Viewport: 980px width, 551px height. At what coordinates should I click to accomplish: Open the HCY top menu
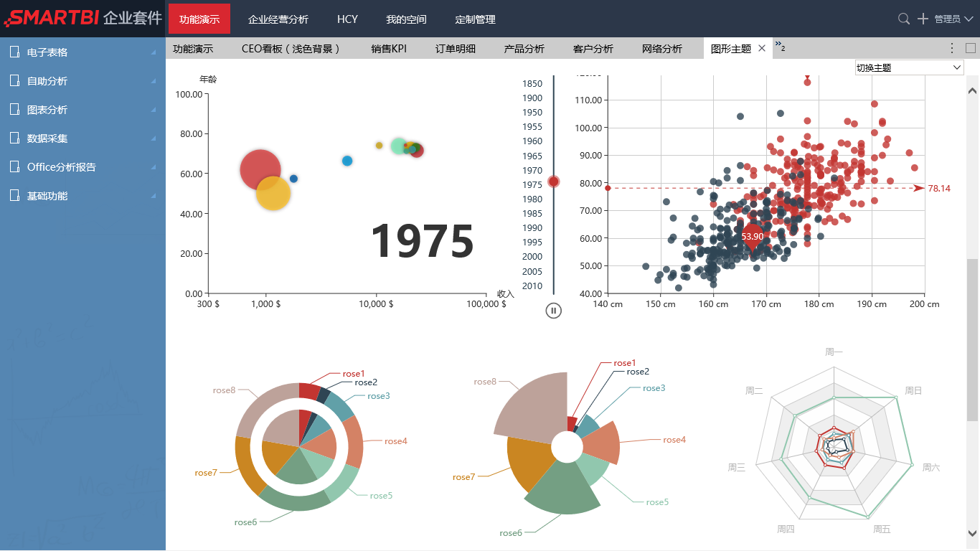pyautogui.click(x=347, y=19)
